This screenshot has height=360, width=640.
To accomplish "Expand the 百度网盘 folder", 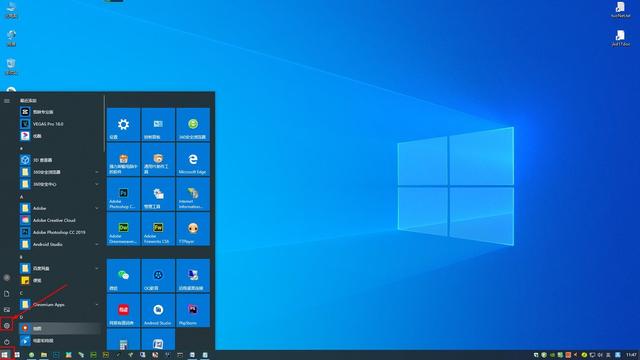I will (60, 268).
